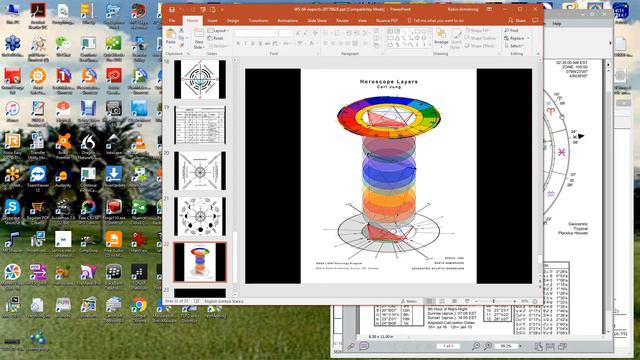Screen dimensions: 640x360
Task: Click the English (United States) language indicator
Action: [x=224, y=301]
